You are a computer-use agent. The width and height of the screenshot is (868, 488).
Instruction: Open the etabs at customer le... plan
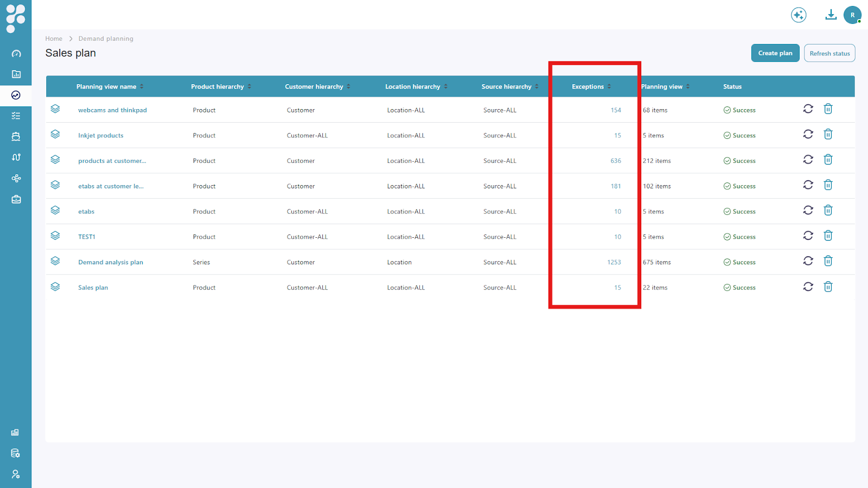[x=111, y=186]
